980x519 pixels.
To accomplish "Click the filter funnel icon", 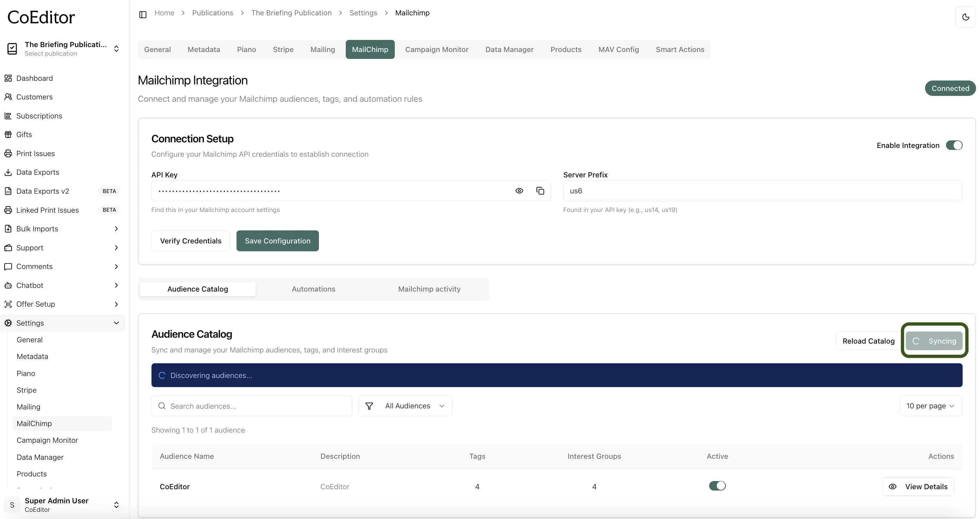I will [369, 406].
